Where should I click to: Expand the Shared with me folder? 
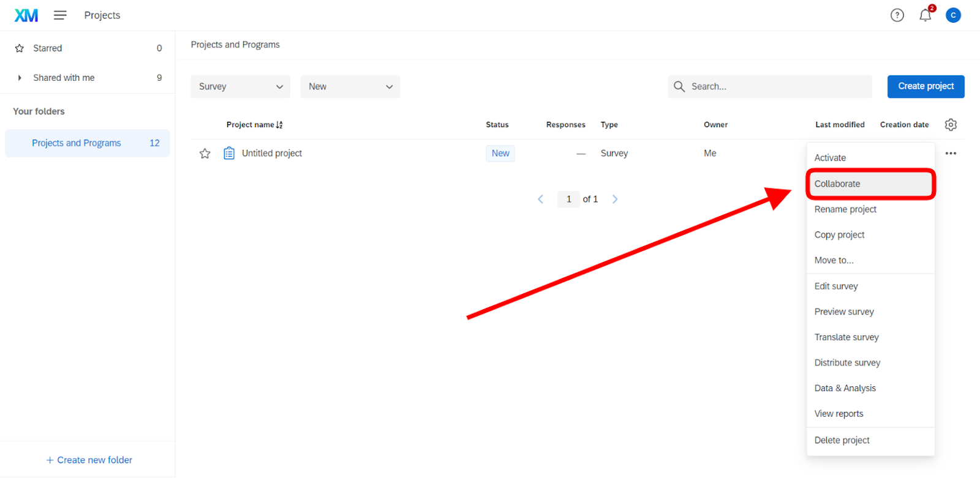20,78
